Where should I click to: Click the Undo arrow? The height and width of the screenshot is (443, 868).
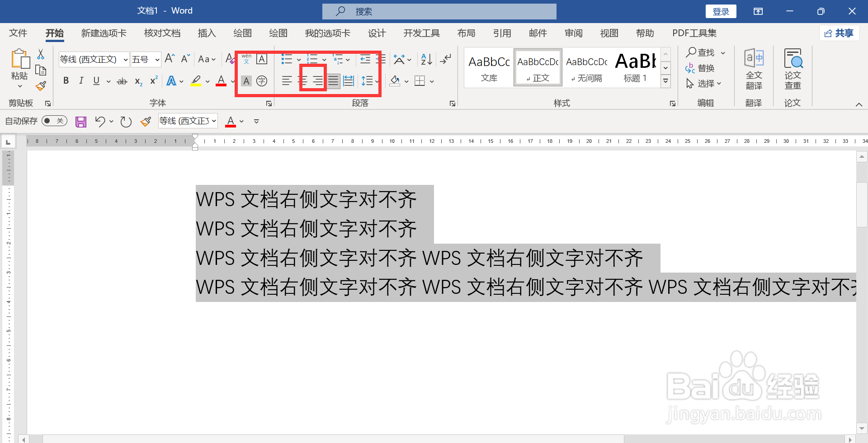pyautogui.click(x=100, y=121)
